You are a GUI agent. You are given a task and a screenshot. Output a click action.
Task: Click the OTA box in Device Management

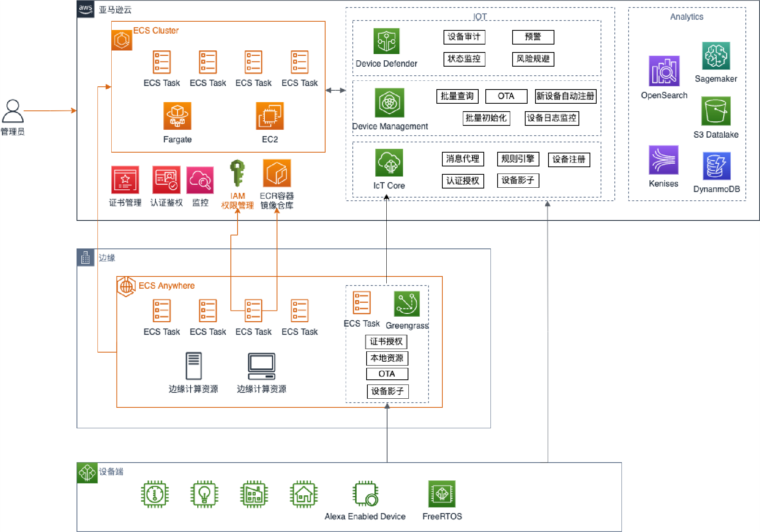click(506, 96)
